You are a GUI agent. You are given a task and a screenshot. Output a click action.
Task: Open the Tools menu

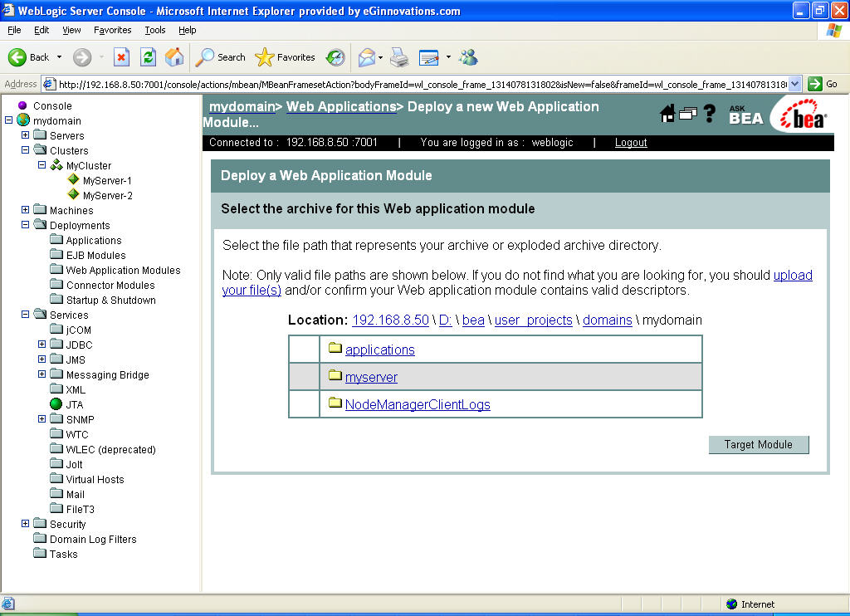[155, 31]
